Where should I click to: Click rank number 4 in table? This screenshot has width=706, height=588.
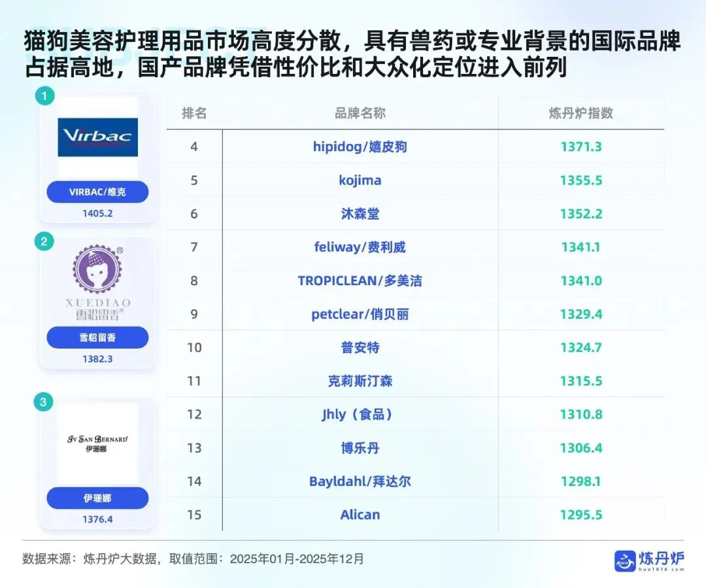click(194, 147)
